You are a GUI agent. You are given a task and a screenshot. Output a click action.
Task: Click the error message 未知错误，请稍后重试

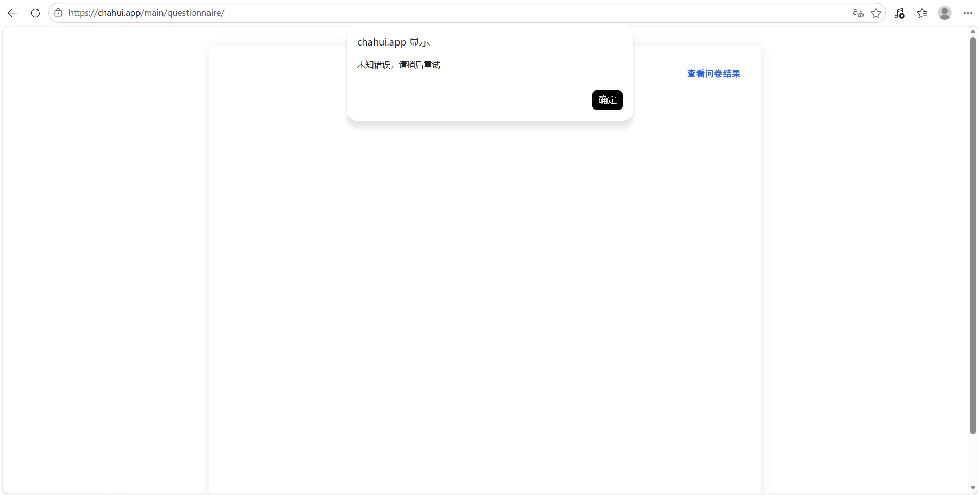tap(398, 64)
